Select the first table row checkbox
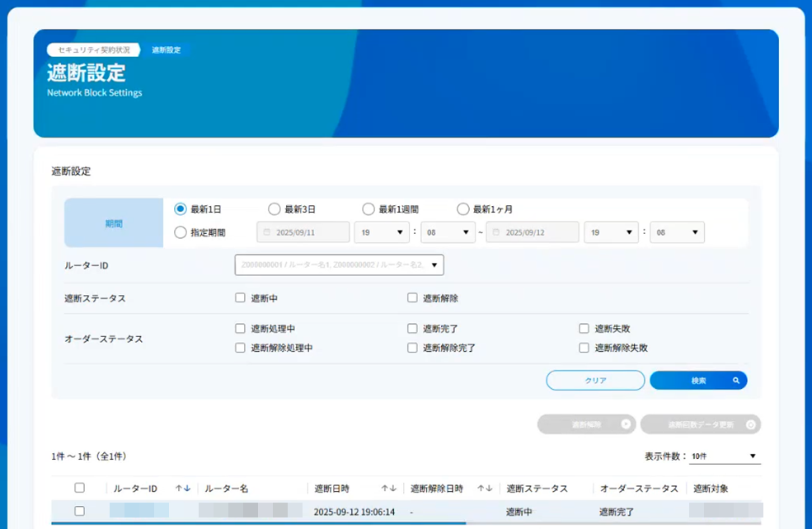 80,511
